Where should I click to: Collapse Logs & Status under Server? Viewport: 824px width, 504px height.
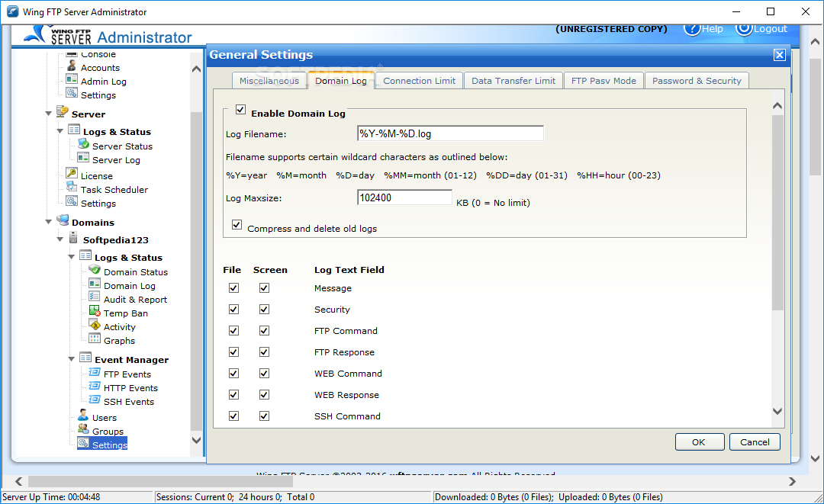click(x=60, y=131)
